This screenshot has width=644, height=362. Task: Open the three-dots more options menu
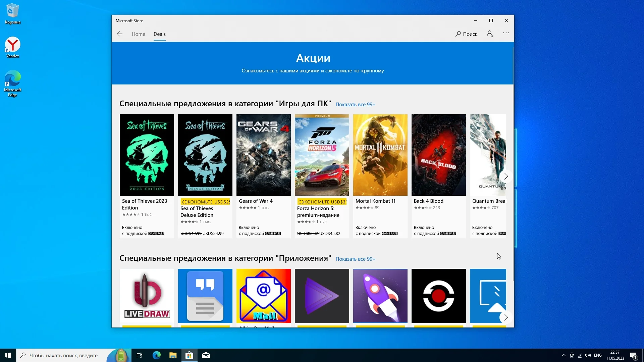point(506,33)
